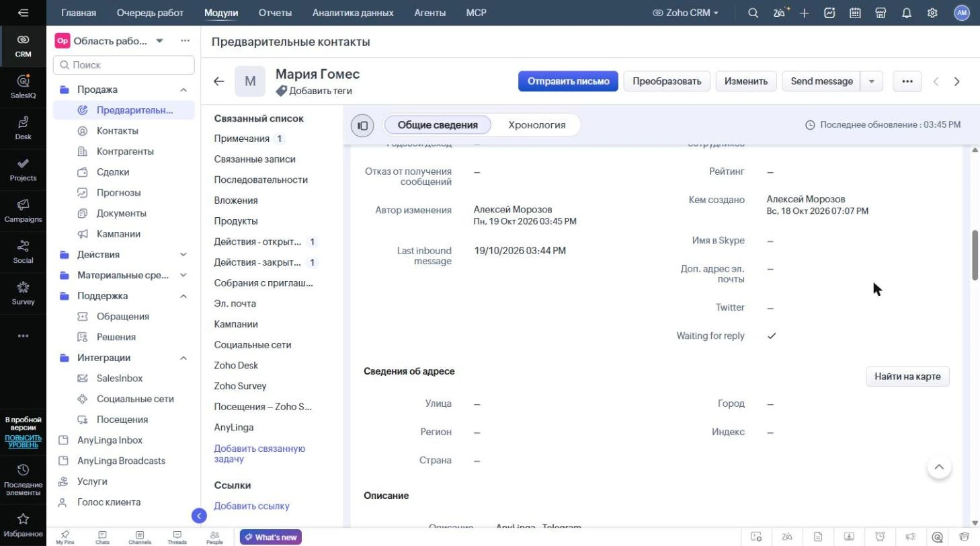Switch to the Хронология tab
This screenshot has height=546, width=980.
pos(536,125)
